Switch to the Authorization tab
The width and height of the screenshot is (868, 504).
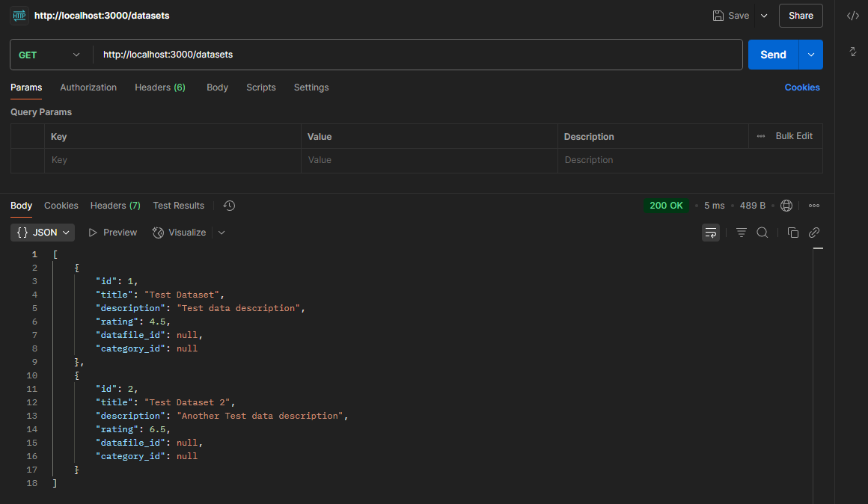tap(88, 87)
